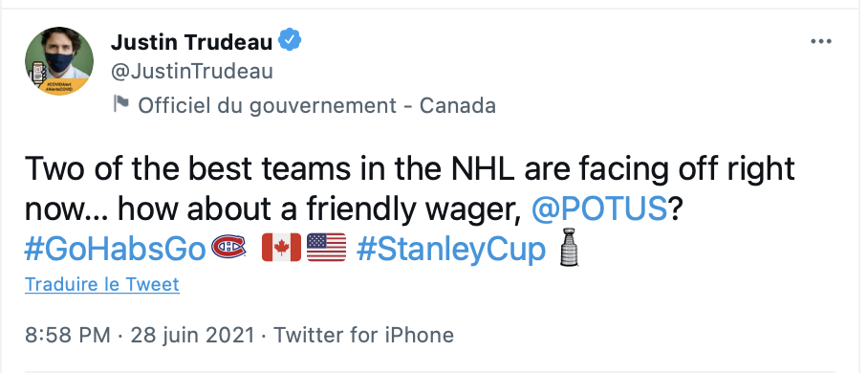
Task: Open the @POTUS mention
Action: pyautogui.click(x=599, y=209)
